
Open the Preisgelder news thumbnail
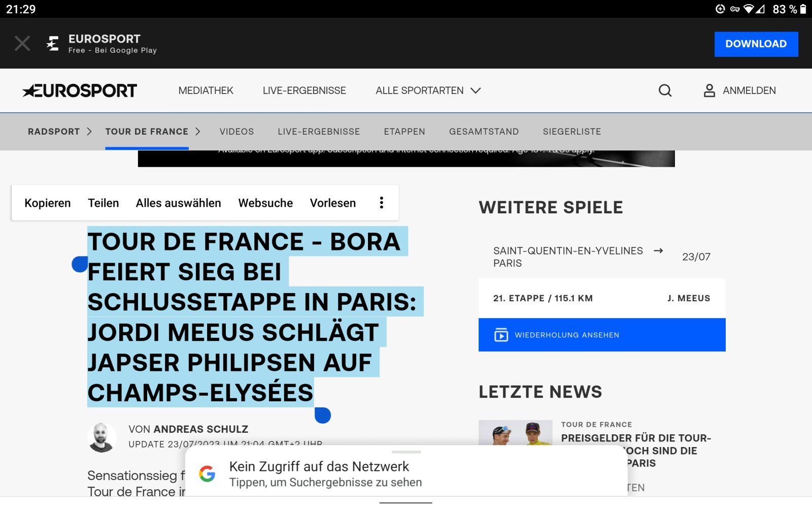[515, 433]
